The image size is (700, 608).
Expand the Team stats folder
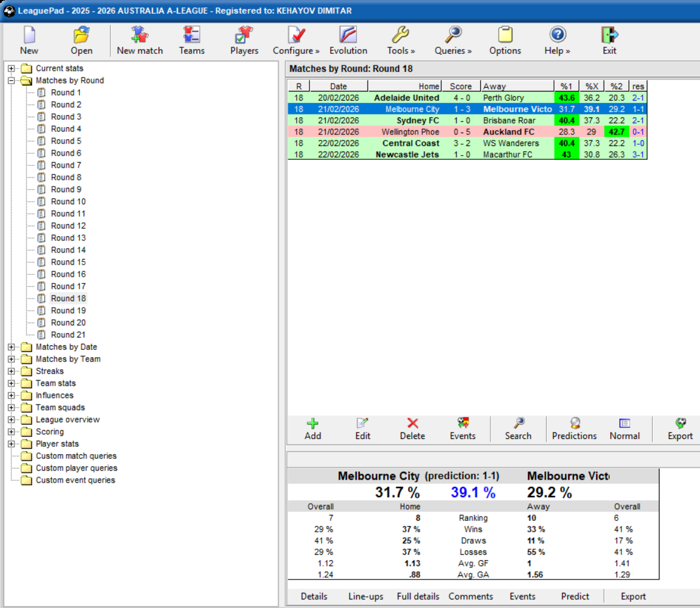pos(12,383)
